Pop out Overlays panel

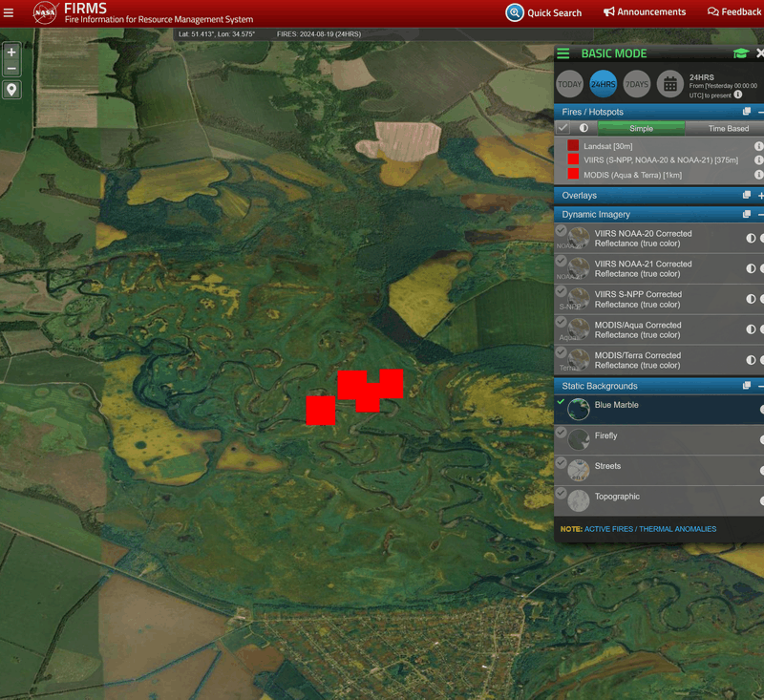point(746,196)
